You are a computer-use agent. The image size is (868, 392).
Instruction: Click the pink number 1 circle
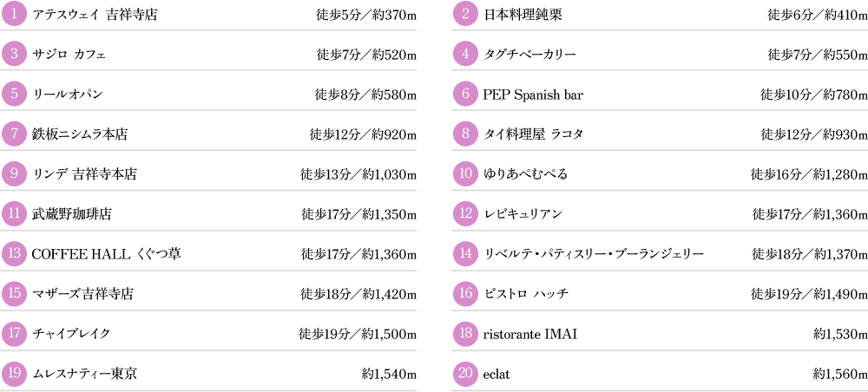tap(15, 15)
